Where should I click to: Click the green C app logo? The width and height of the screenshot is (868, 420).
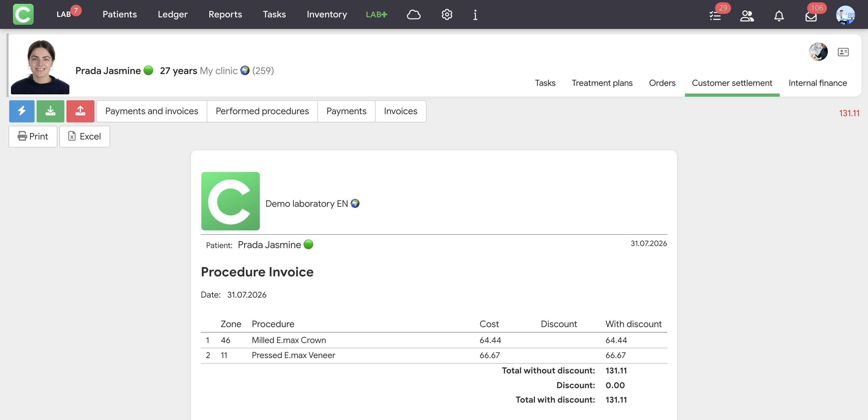click(23, 14)
